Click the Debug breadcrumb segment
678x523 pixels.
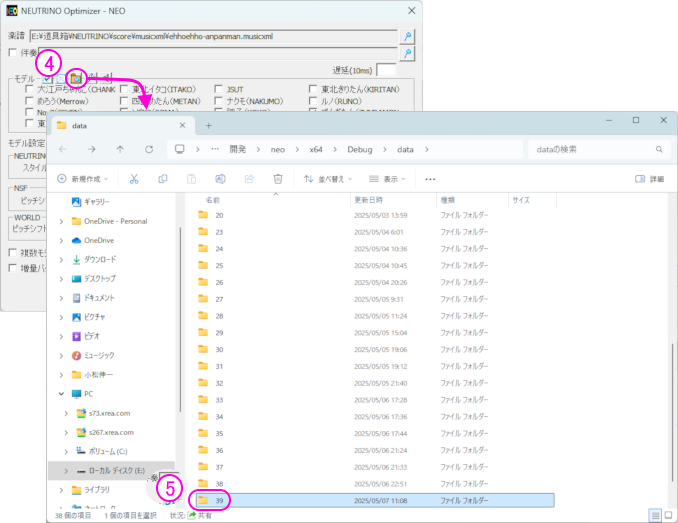(360, 150)
